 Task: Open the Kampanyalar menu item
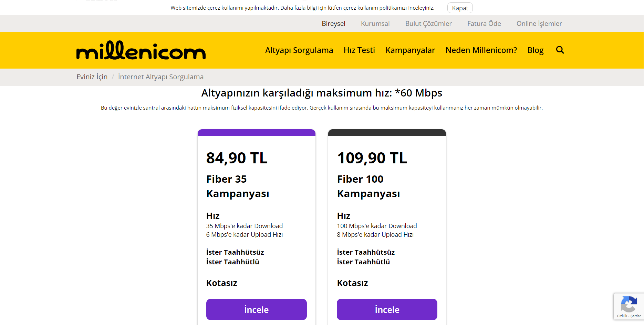(x=410, y=50)
